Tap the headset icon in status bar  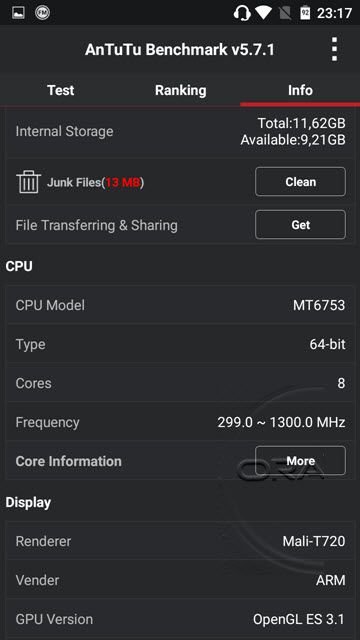pos(242,13)
